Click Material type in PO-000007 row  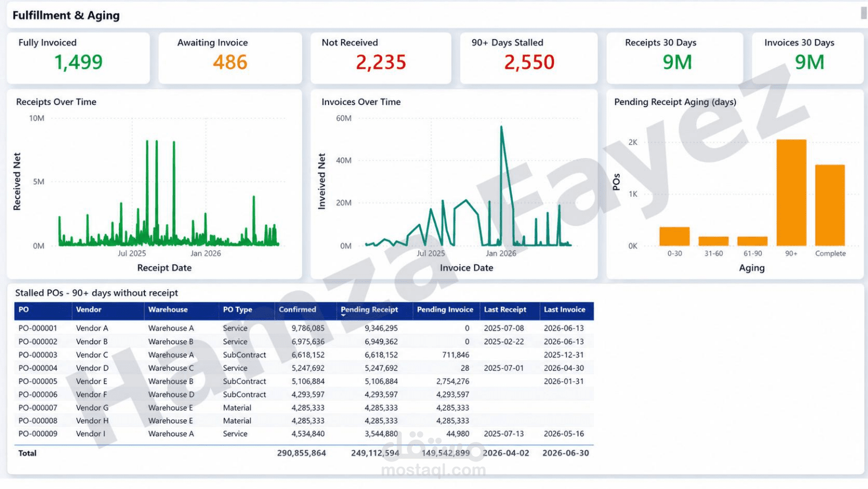(x=237, y=408)
